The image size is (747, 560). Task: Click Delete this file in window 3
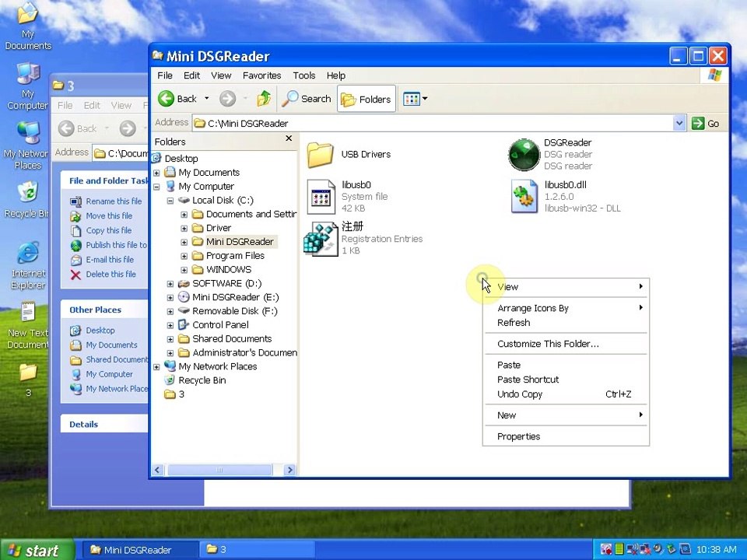(x=110, y=275)
